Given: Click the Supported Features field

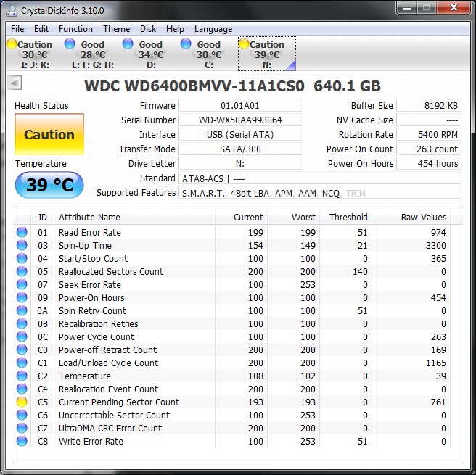Looking at the screenshot, I should tap(320, 193).
